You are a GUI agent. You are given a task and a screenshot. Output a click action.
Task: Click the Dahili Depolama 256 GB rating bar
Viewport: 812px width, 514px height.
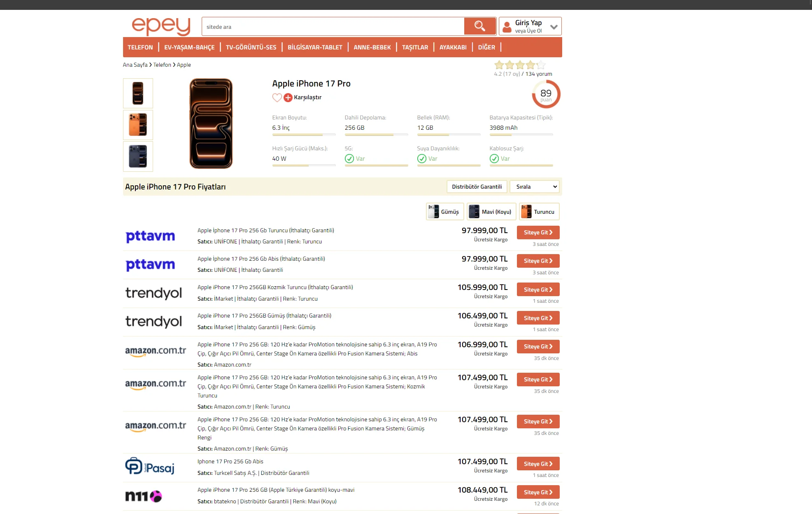coord(376,135)
